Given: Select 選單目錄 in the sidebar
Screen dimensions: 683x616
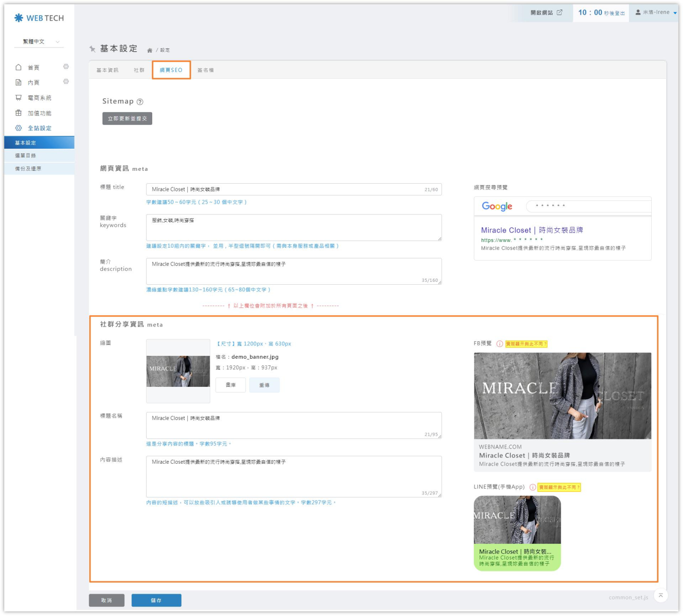Looking at the screenshot, I should 26,156.
